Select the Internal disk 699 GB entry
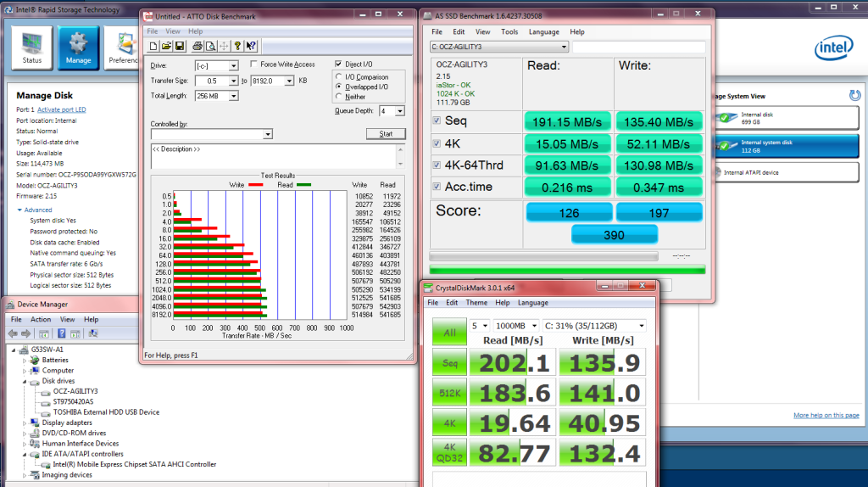Image resolution: width=868 pixels, height=487 pixels. pos(785,117)
